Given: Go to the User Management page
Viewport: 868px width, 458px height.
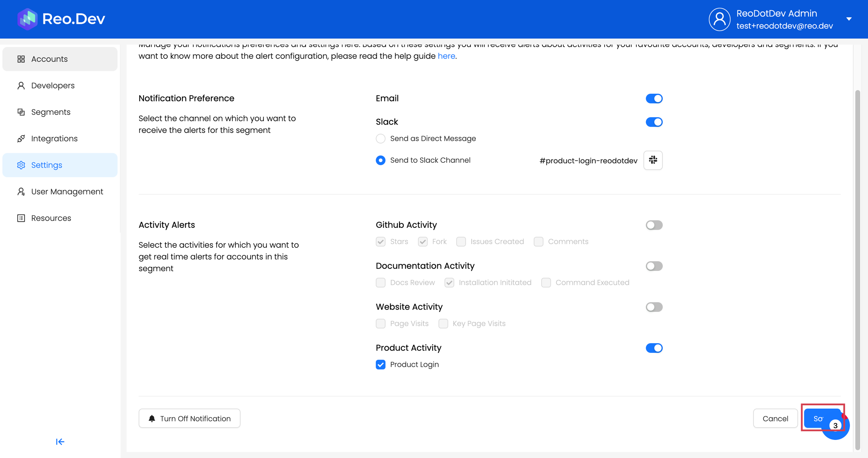Looking at the screenshot, I should coord(67,192).
